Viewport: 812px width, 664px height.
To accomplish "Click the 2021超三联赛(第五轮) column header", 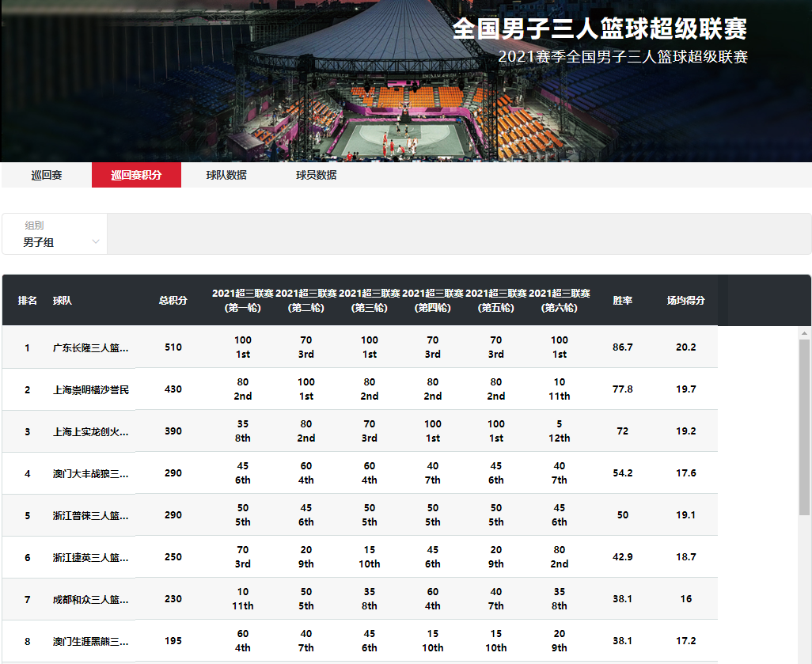I will (496, 301).
